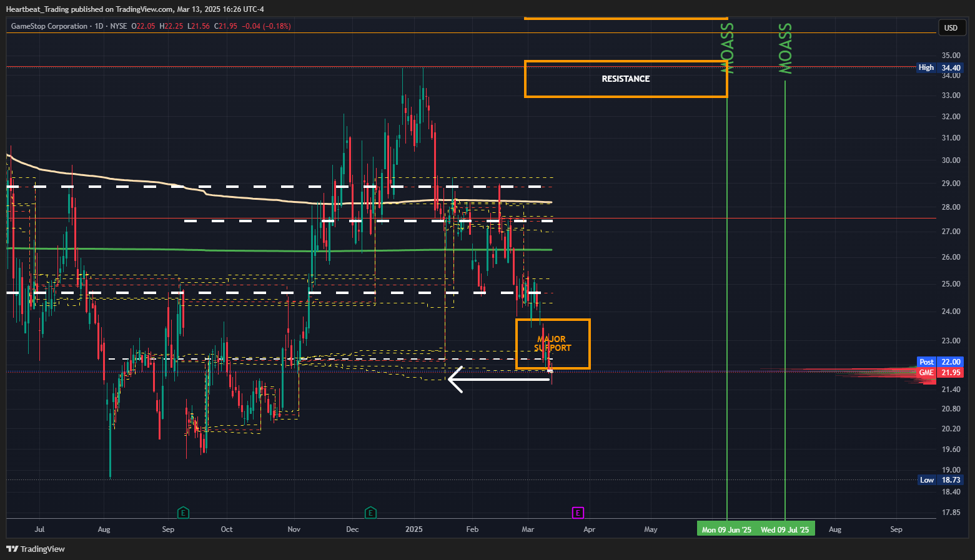This screenshot has width=975, height=560.
Task: Select the High 34.40 price label
Action: click(x=940, y=67)
